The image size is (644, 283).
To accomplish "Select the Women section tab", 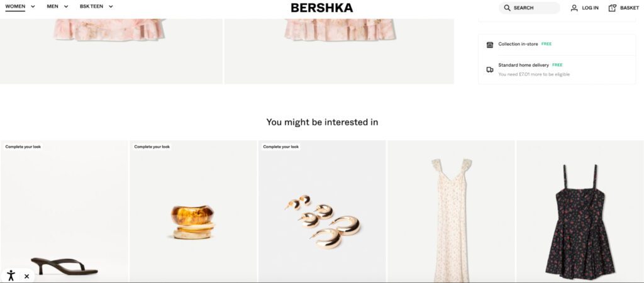I will coord(15,6).
